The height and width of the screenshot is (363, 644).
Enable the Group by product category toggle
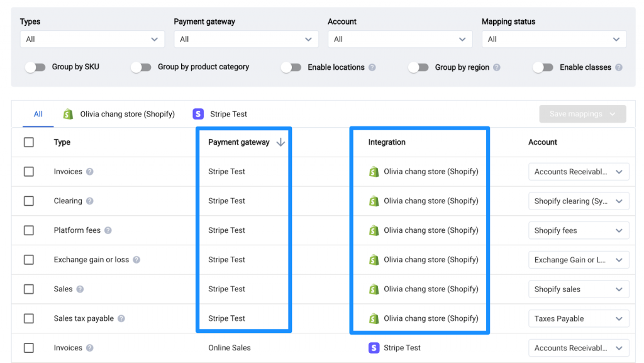click(141, 67)
